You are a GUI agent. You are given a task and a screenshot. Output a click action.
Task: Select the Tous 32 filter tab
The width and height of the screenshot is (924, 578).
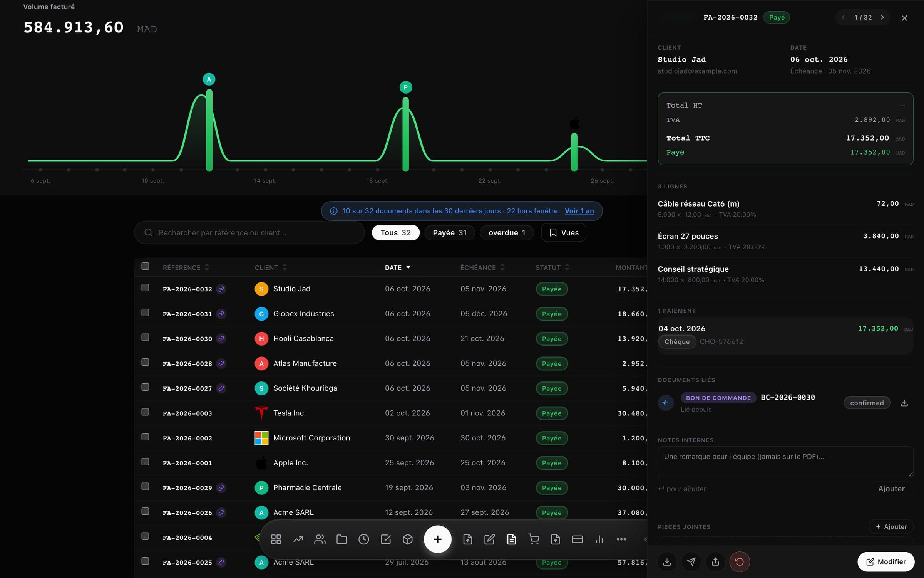coord(395,232)
